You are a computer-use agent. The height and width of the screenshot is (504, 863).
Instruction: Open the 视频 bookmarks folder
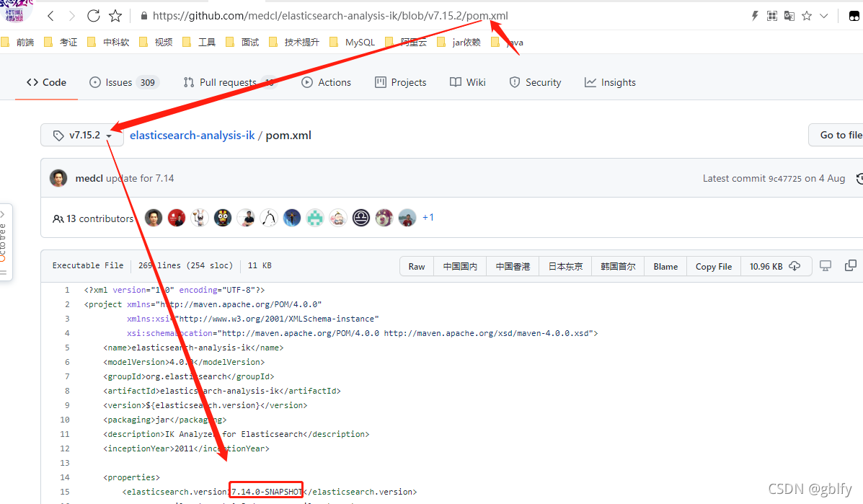coord(156,43)
